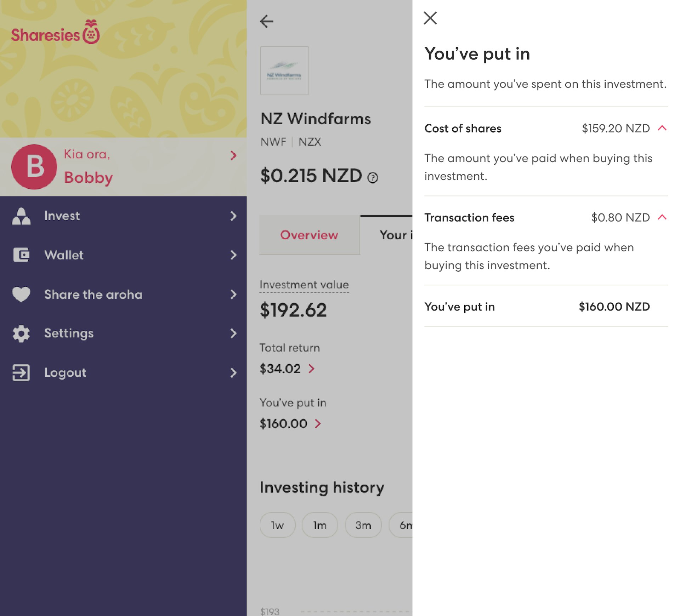The height and width of the screenshot is (616, 680).
Task: Switch to the Overview tab
Action: pyautogui.click(x=309, y=235)
